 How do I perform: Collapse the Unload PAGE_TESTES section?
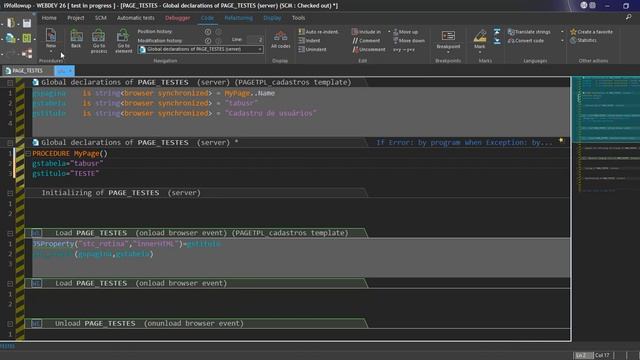(x=10, y=324)
